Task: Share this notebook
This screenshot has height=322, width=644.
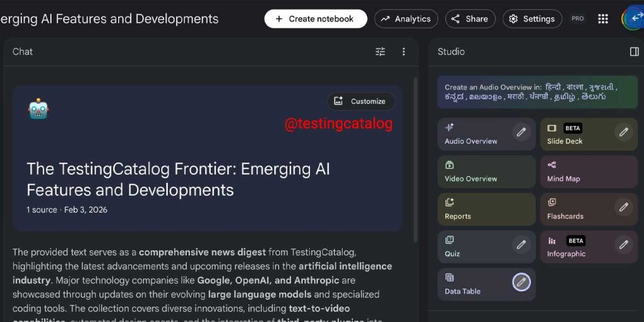Action: 470,19
